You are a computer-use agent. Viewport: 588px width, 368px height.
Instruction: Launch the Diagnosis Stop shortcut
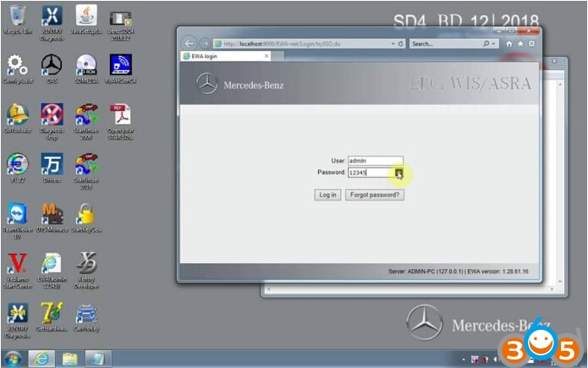(52, 122)
